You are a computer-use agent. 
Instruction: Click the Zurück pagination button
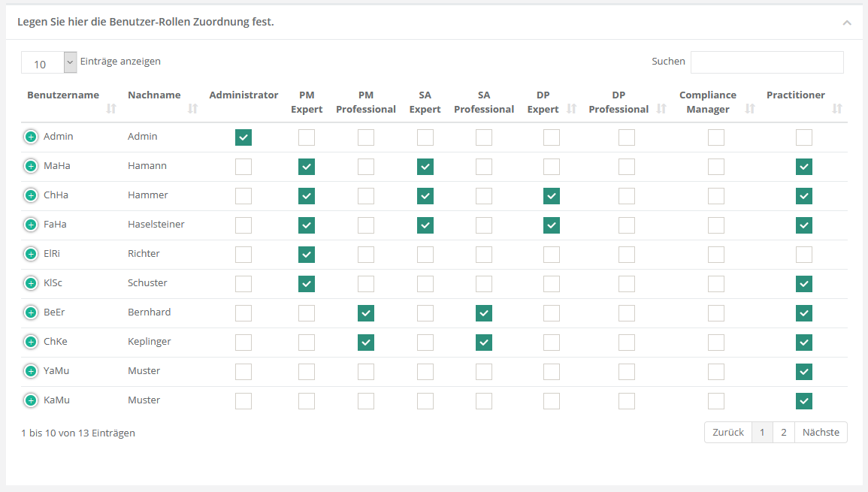click(727, 432)
